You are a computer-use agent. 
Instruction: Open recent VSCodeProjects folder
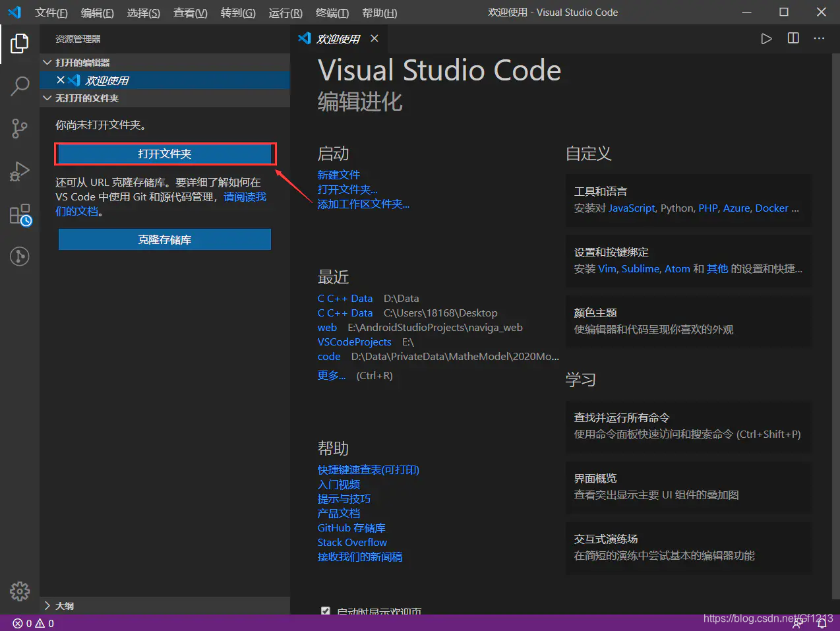pos(355,342)
